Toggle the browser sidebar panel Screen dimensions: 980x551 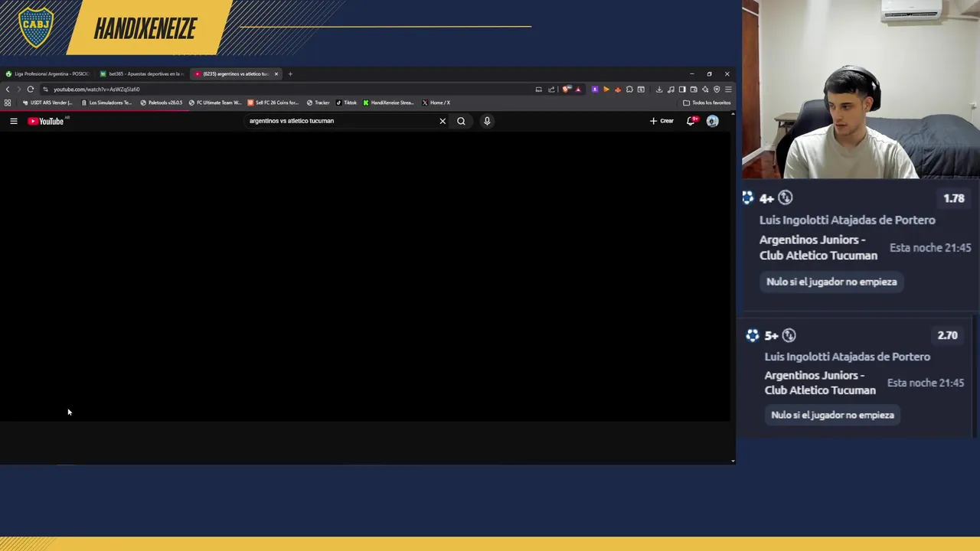[682, 90]
